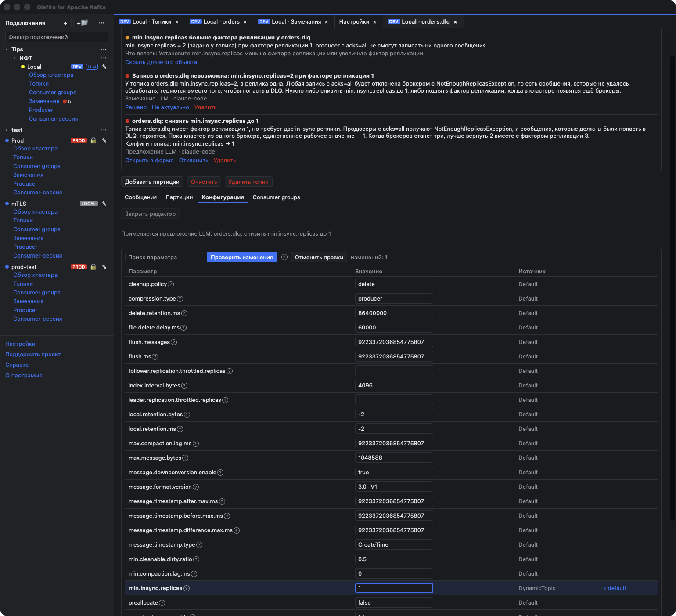Show help for compression.type parameter
676x616 pixels.
(x=180, y=299)
